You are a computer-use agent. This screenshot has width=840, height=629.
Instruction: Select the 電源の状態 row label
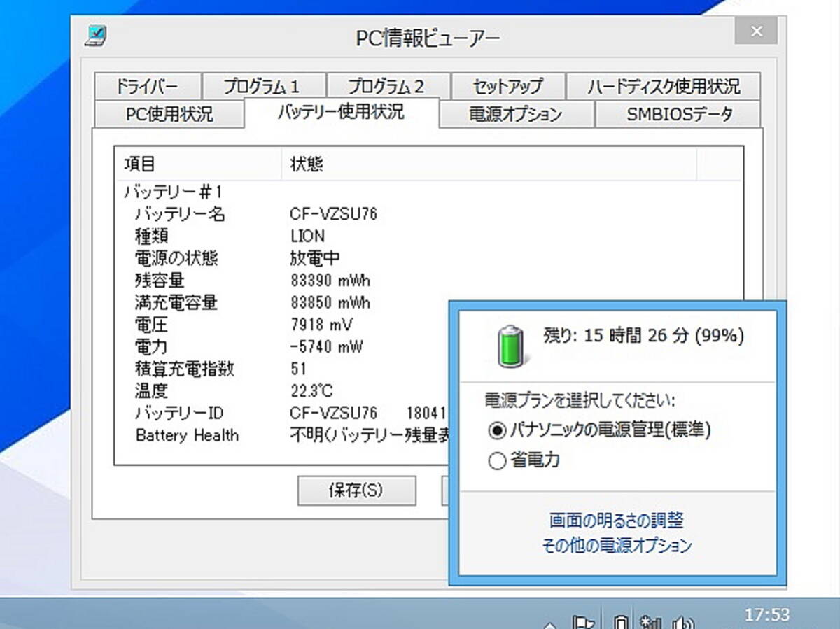pos(176,258)
